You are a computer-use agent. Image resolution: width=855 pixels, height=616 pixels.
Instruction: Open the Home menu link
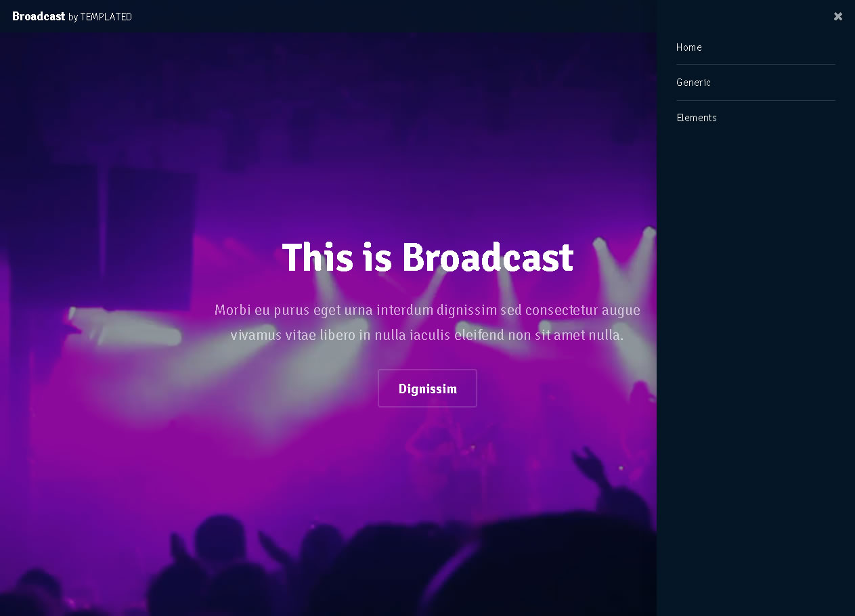(x=688, y=47)
